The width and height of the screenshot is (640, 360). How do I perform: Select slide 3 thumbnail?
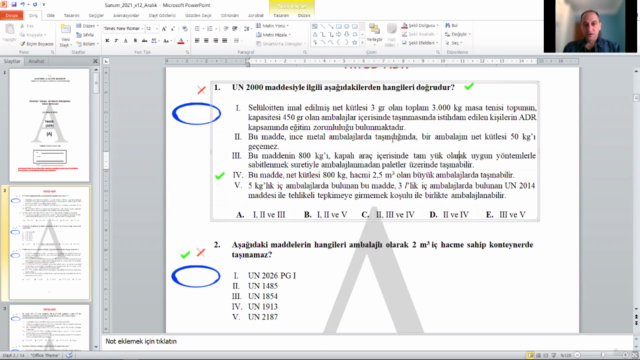[x=49, y=327]
